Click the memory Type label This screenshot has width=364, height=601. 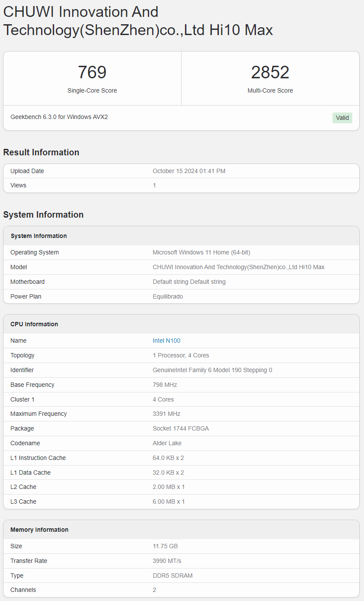coord(17,575)
